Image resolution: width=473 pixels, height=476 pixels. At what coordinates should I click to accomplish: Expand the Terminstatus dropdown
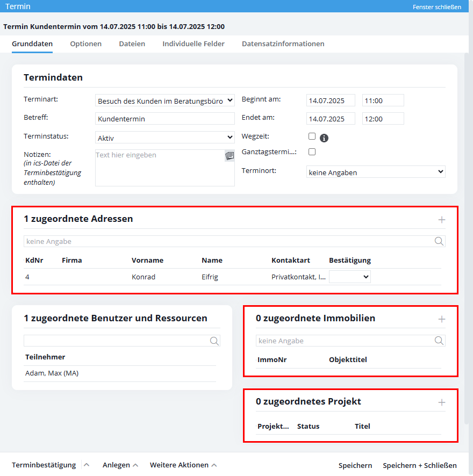[x=164, y=138]
